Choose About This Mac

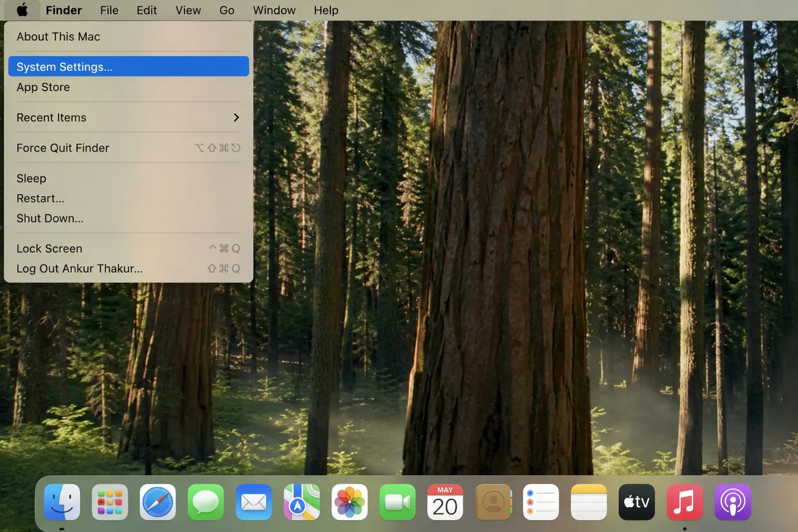[128, 36]
